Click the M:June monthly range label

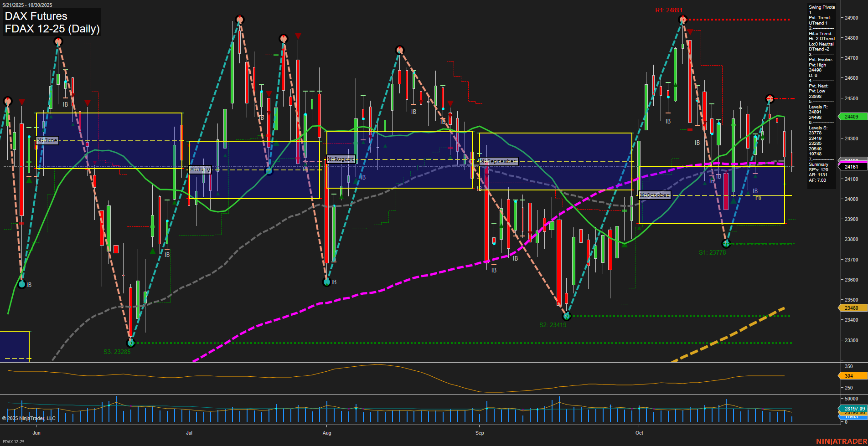pyautogui.click(x=47, y=140)
